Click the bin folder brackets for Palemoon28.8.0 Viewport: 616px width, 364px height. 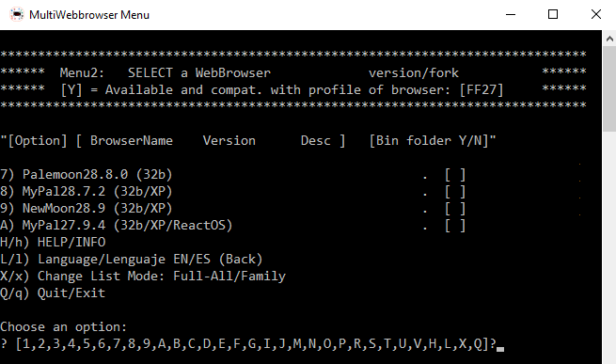pos(455,175)
